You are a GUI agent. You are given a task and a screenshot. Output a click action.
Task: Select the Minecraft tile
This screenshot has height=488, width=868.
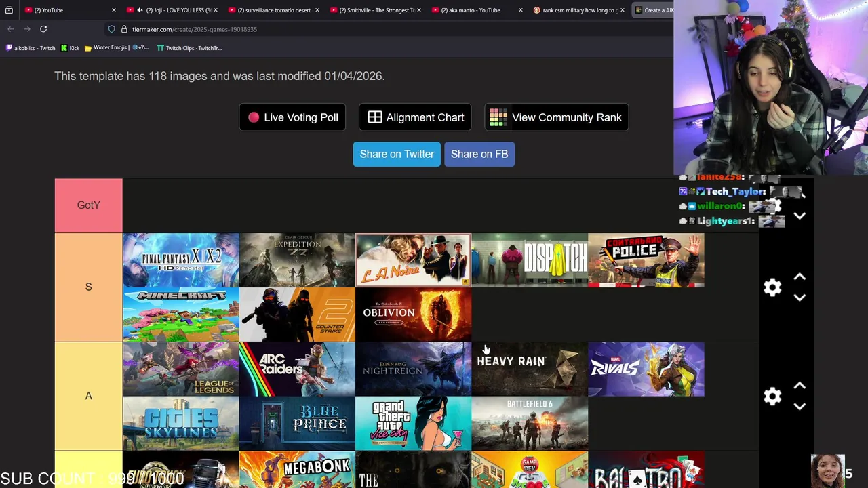pyautogui.click(x=181, y=314)
